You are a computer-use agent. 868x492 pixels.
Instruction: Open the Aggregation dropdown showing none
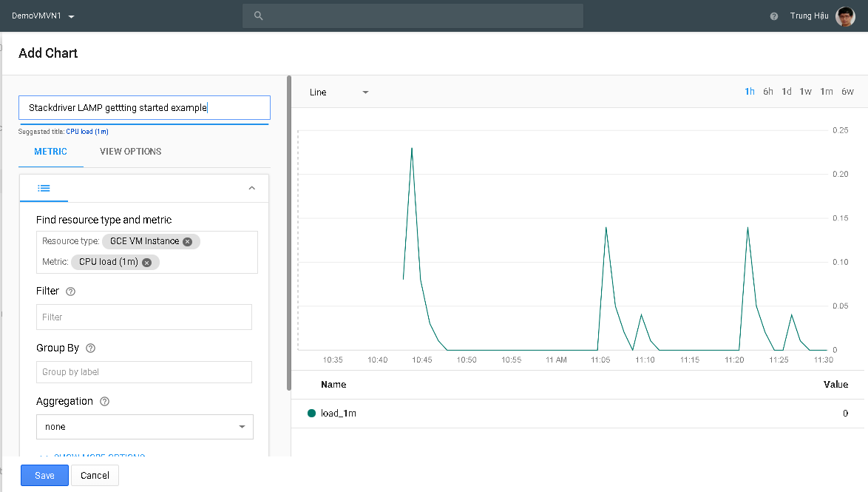144,427
